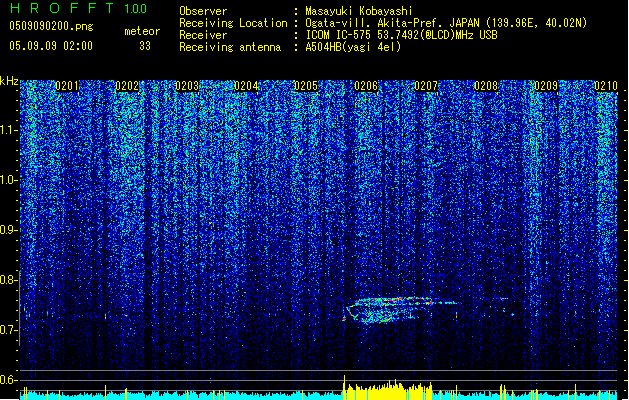The height and width of the screenshot is (400, 629).
Task: Click the date stamp 05.09.09 02:00
Action: [x=51, y=46]
